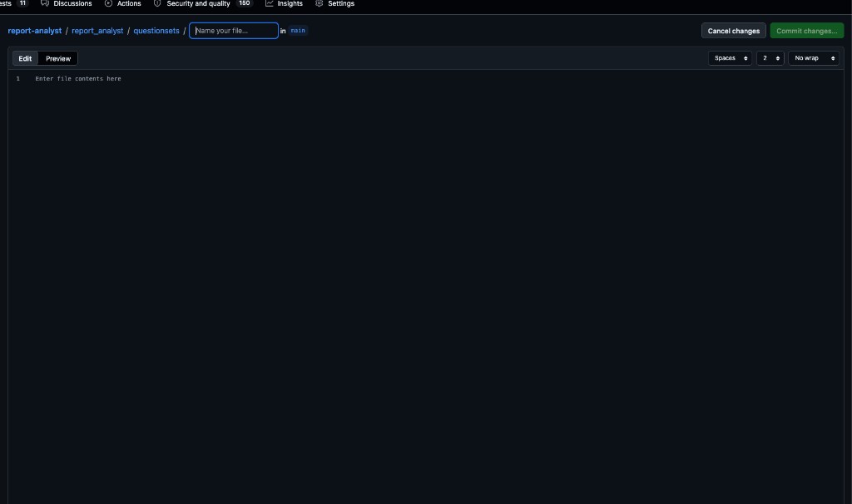
Task: Open the questionsets folder breadcrumb
Action: click(x=156, y=31)
